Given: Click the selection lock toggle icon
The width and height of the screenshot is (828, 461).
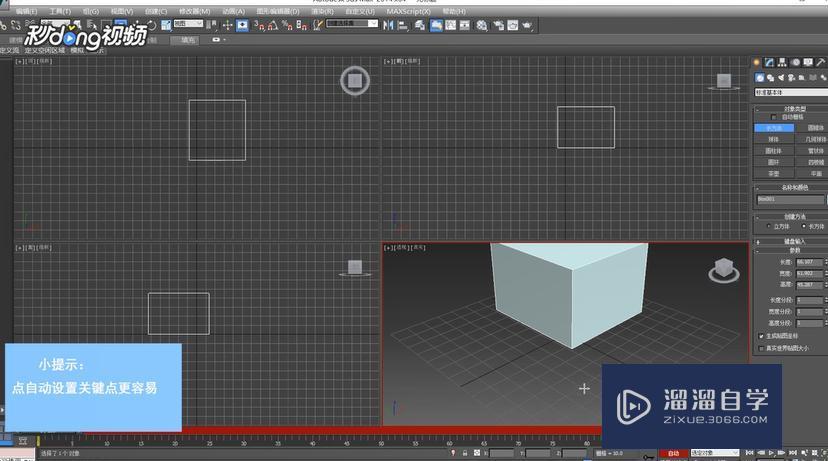Looking at the screenshot, I should (465, 453).
